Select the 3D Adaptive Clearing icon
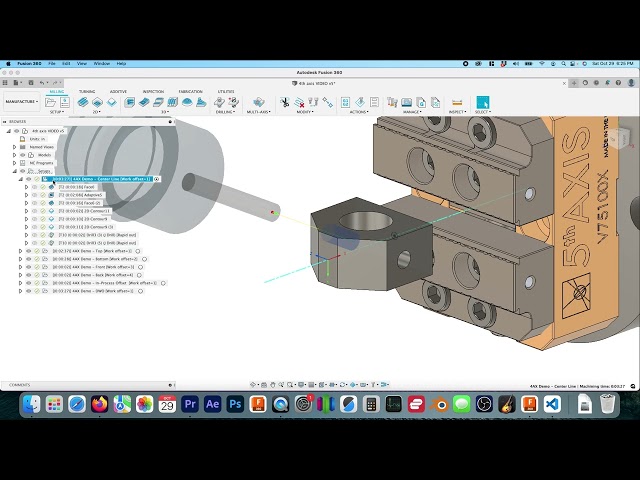This screenshot has height=480, width=640. [129, 102]
